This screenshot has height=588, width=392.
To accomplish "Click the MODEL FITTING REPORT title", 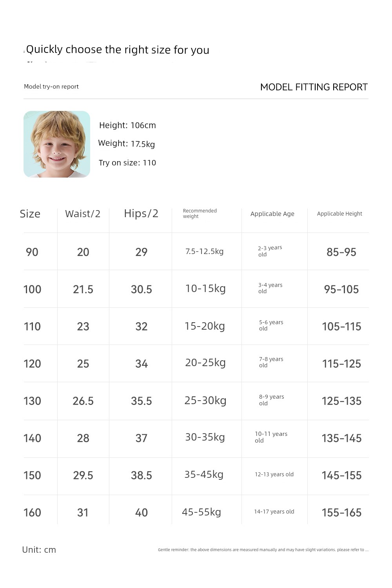I will [314, 87].
